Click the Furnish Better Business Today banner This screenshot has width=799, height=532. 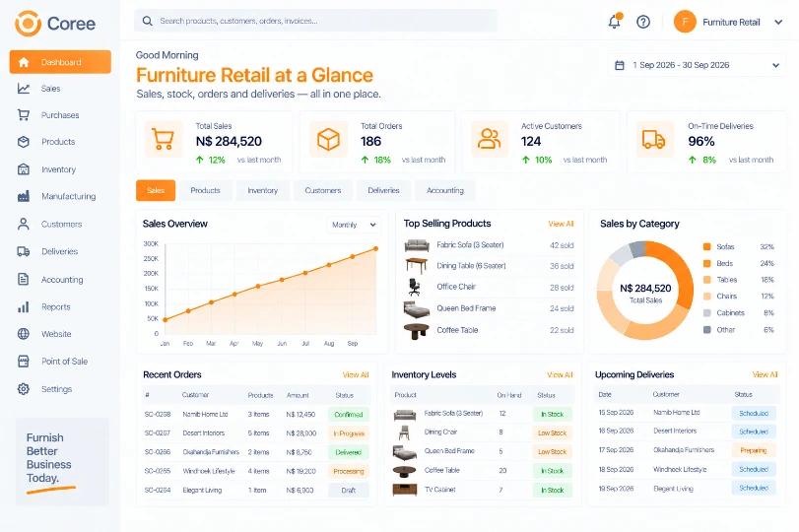click(63, 462)
